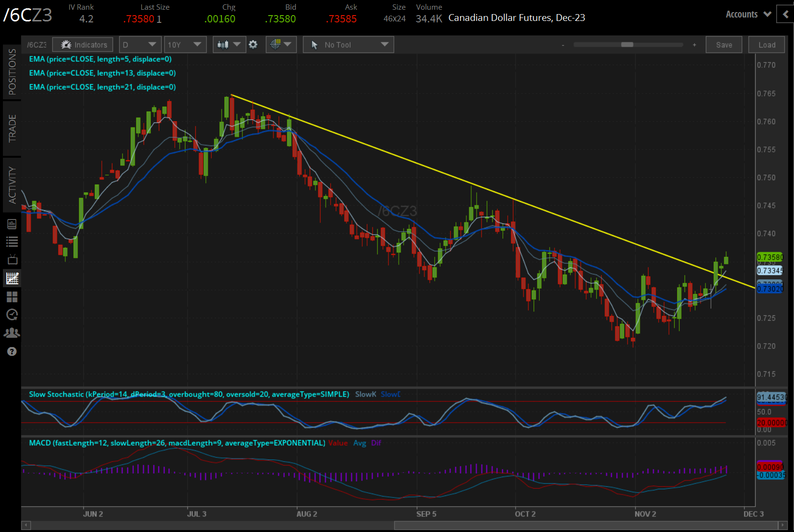
Task: Expand the 10Y range dropdown
Action: (185, 45)
